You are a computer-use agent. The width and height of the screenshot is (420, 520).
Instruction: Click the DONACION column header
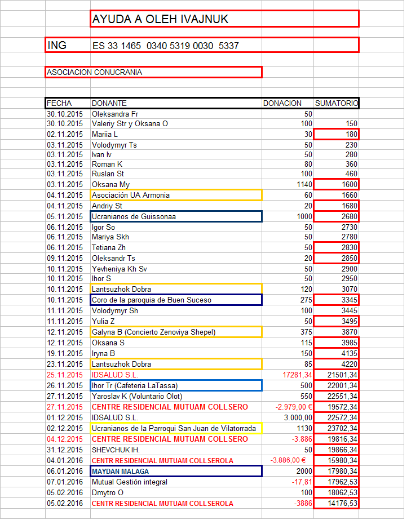288,104
